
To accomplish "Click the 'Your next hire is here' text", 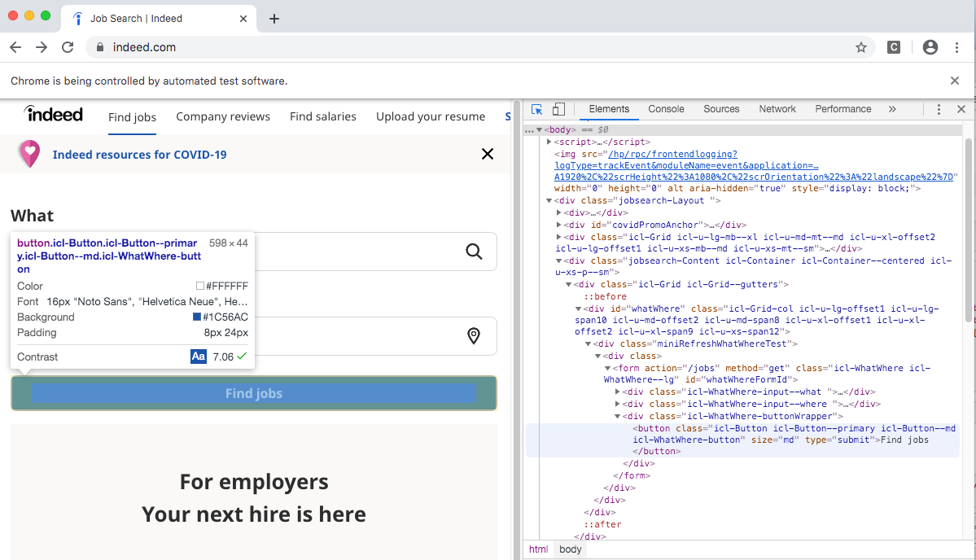I will [254, 514].
